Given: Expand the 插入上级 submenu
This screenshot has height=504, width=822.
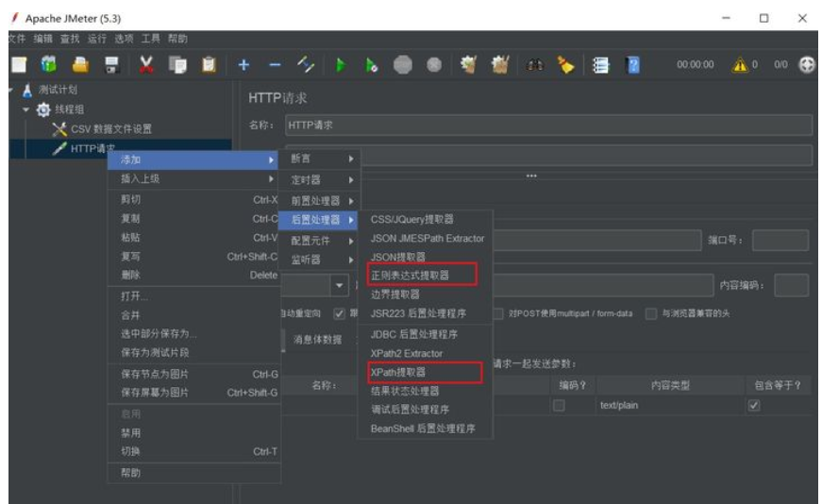Looking at the screenshot, I should [194, 178].
